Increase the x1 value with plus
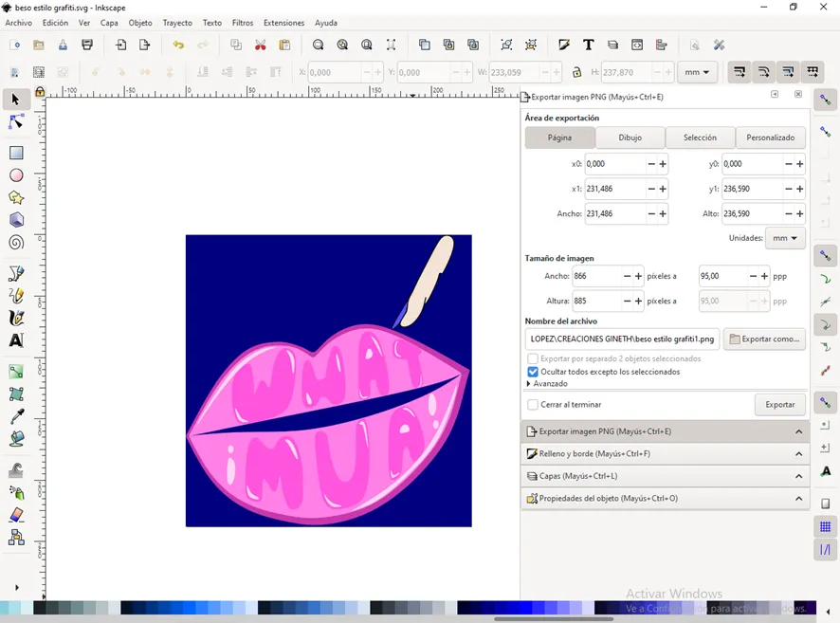Screen dimensions: 840x623 click(x=663, y=189)
